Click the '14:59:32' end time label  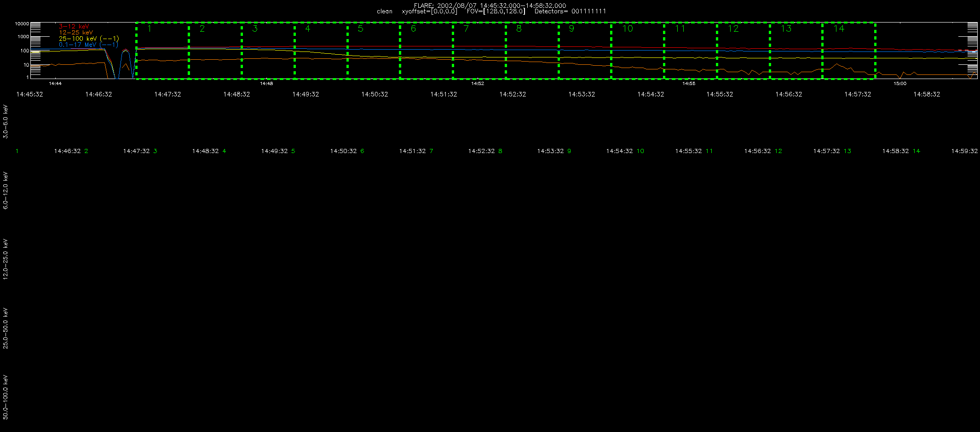click(964, 151)
